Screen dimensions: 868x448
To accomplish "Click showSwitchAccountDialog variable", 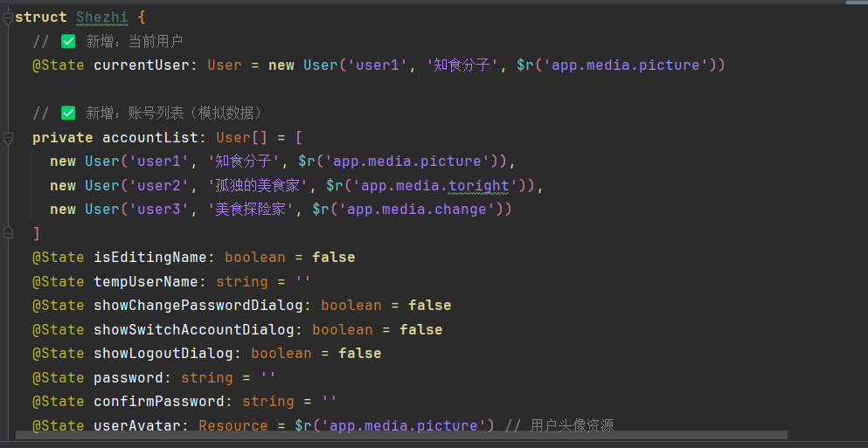I will click(x=194, y=329).
